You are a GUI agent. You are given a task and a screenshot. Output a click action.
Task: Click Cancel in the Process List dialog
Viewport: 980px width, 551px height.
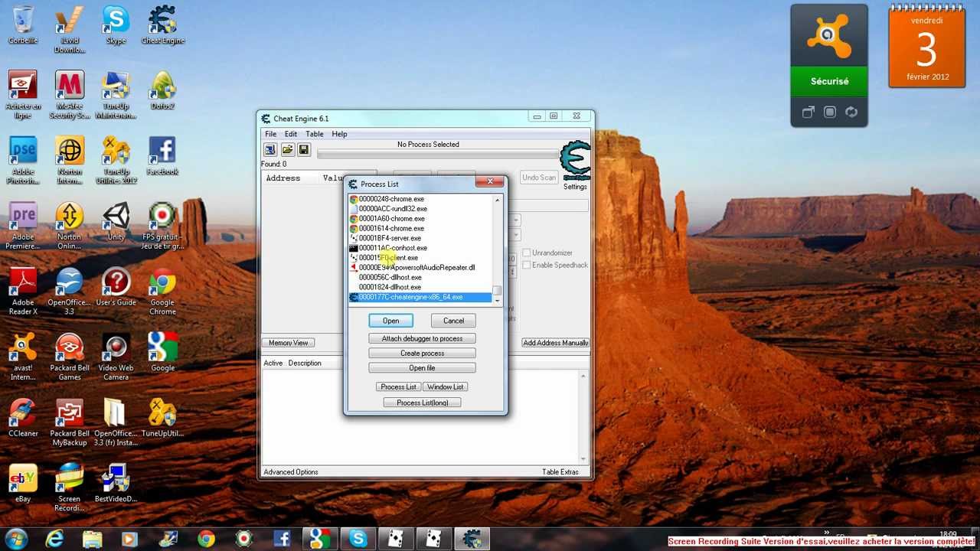click(453, 321)
